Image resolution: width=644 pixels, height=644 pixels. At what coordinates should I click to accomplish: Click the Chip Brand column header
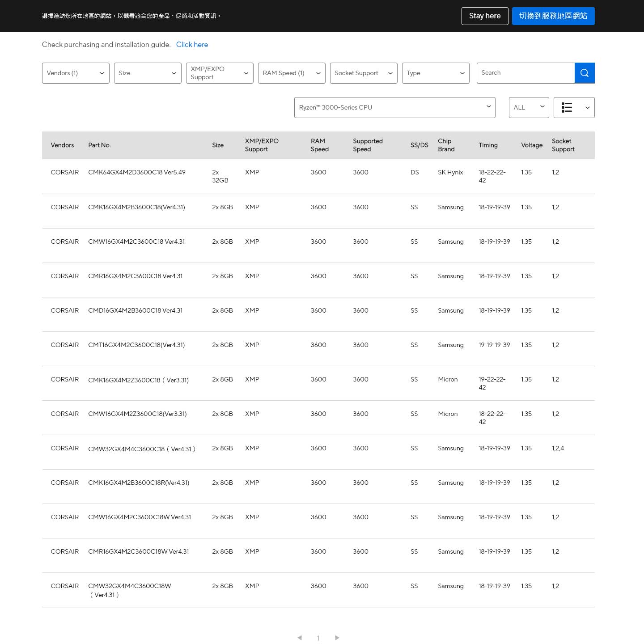pyautogui.click(x=446, y=145)
